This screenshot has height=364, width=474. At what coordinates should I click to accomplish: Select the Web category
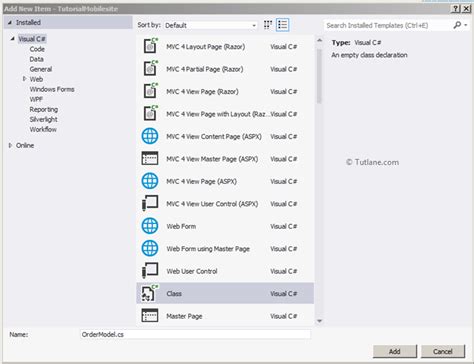point(36,79)
